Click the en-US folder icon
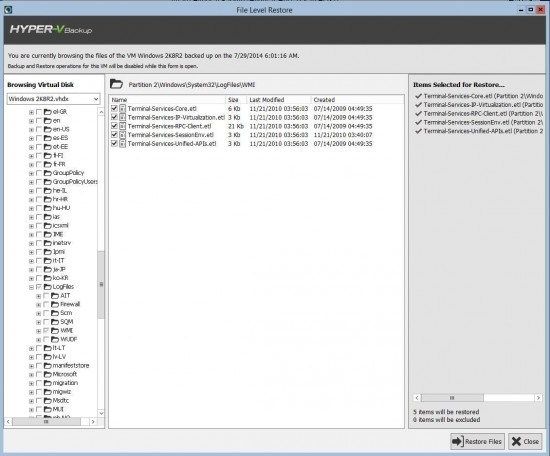Viewport: 550px width, 456px height. (x=48, y=129)
